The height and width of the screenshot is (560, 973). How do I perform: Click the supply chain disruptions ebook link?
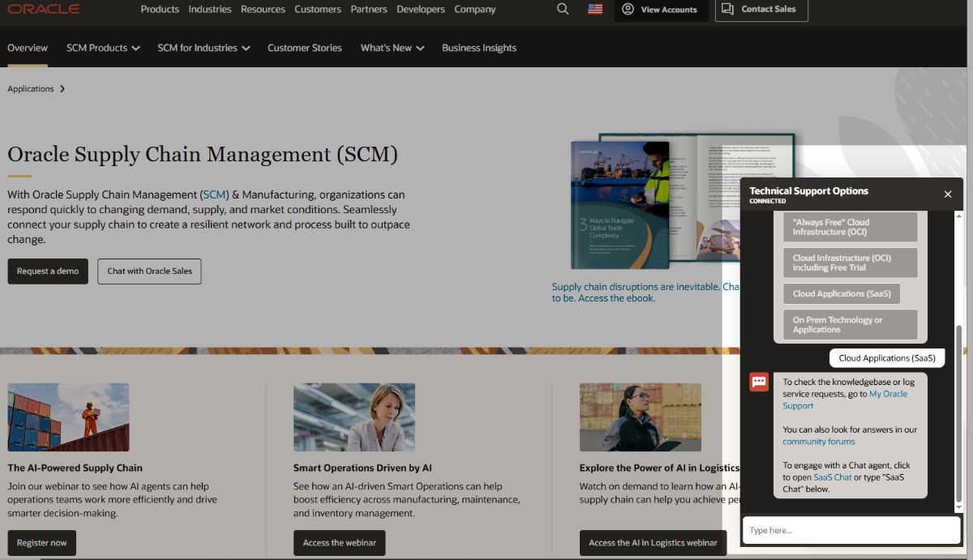point(645,293)
